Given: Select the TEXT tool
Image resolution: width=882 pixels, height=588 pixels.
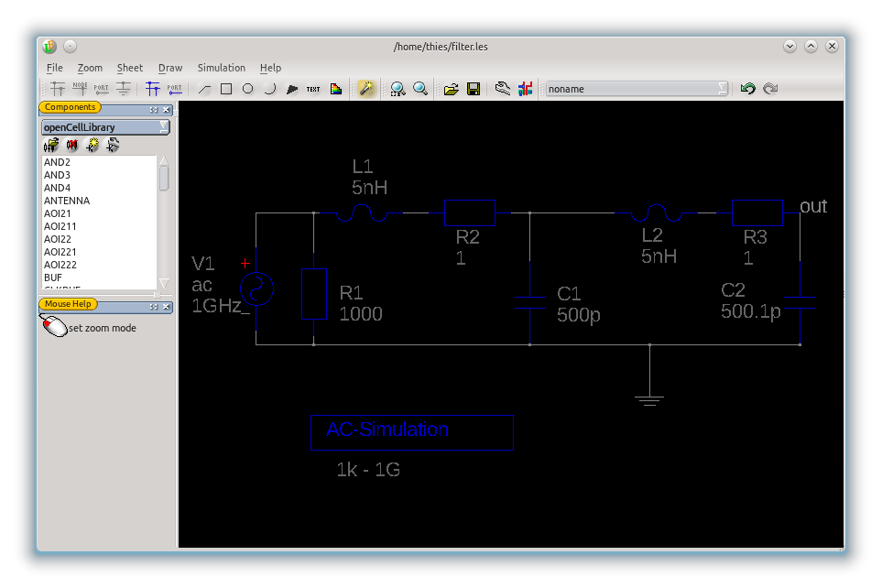Looking at the screenshot, I should [313, 89].
